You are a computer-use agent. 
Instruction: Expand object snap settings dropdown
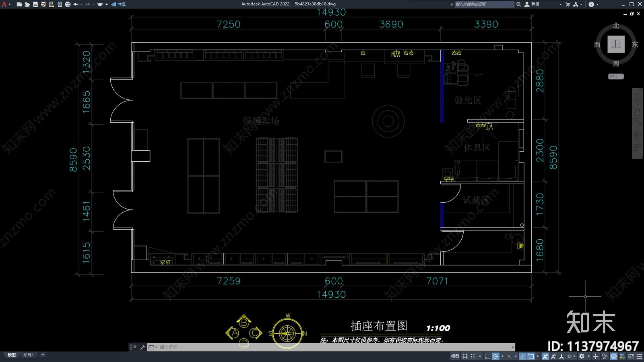(x=538, y=356)
